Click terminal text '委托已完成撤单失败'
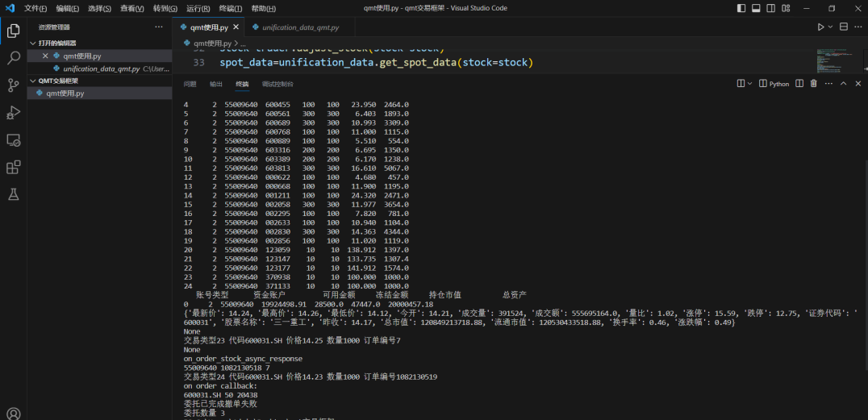868x420 pixels. tap(219, 404)
